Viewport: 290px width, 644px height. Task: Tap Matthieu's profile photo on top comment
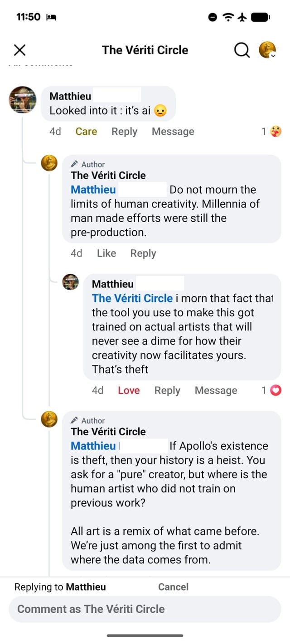click(23, 100)
